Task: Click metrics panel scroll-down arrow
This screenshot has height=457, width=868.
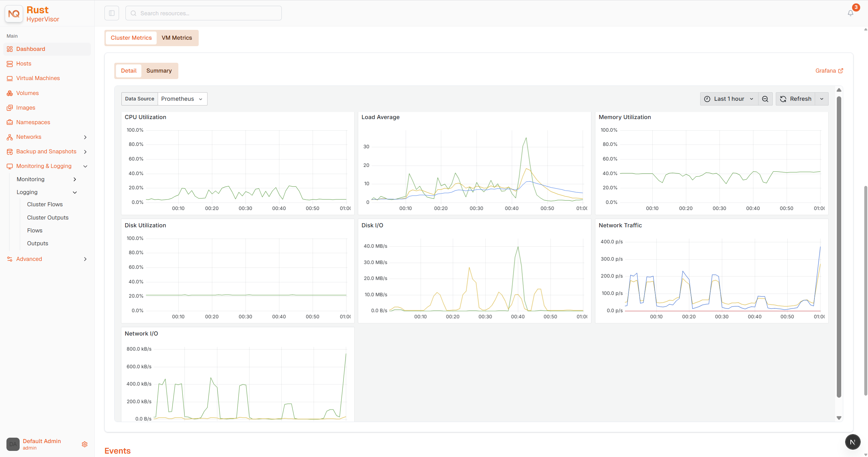Action: pyautogui.click(x=839, y=418)
